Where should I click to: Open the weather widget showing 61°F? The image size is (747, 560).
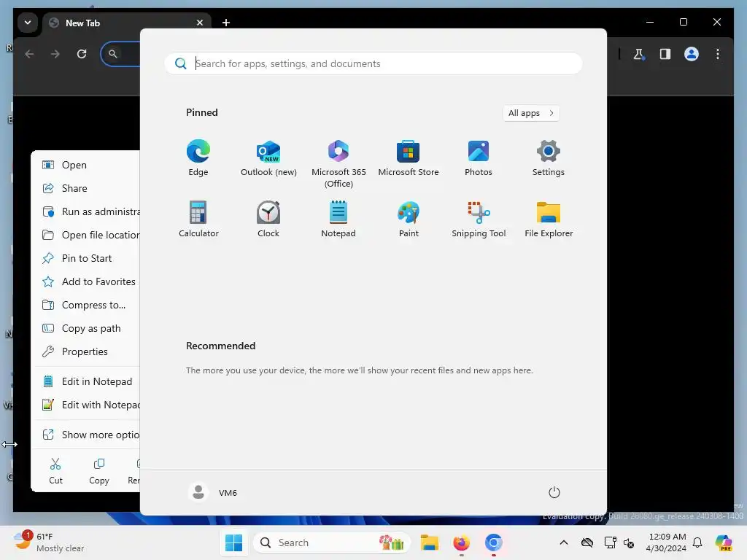tap(50, 542)
